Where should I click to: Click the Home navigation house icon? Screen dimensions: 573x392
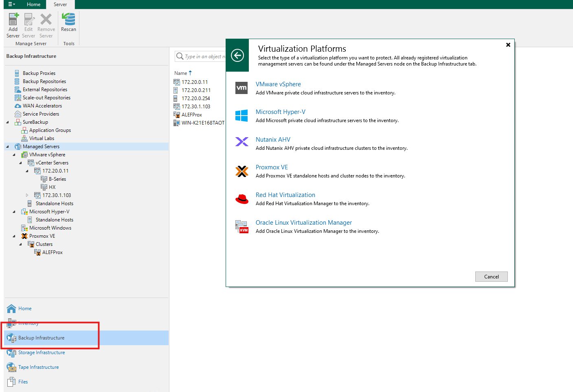click(11, 309)
